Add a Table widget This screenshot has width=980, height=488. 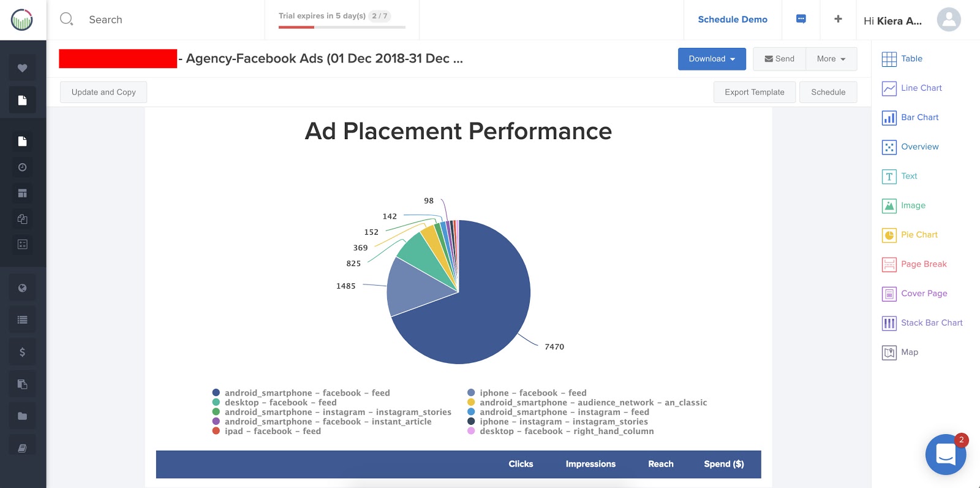pos(902,59)
